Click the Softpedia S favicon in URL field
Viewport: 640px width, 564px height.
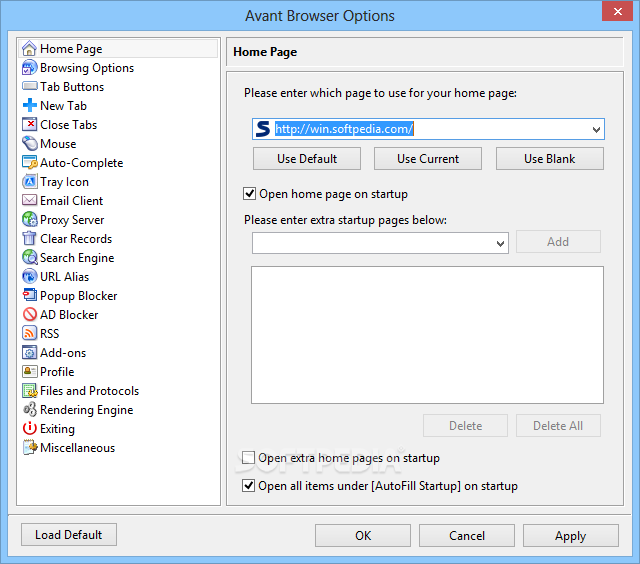point(263,129)
